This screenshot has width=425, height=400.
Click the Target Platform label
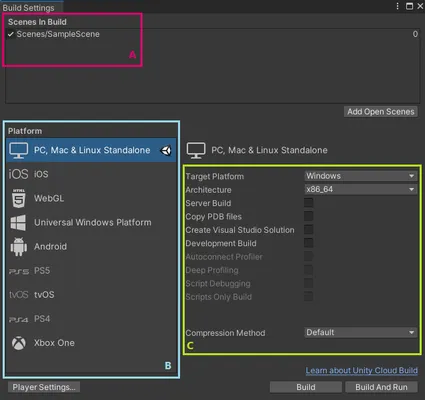pos(215,176)
